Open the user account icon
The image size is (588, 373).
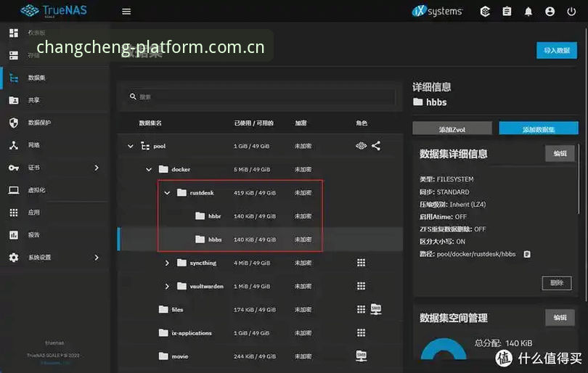[550, 11]
